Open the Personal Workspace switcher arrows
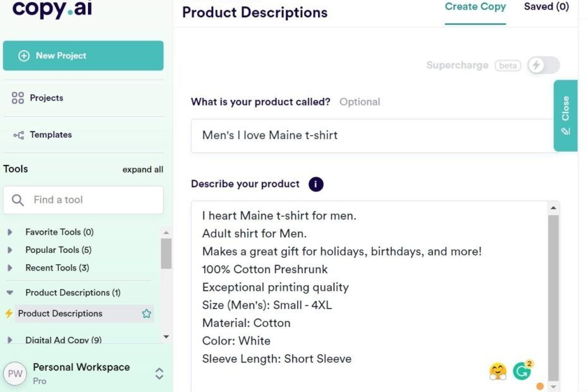The image size is (588, 392). pos(159,374)
